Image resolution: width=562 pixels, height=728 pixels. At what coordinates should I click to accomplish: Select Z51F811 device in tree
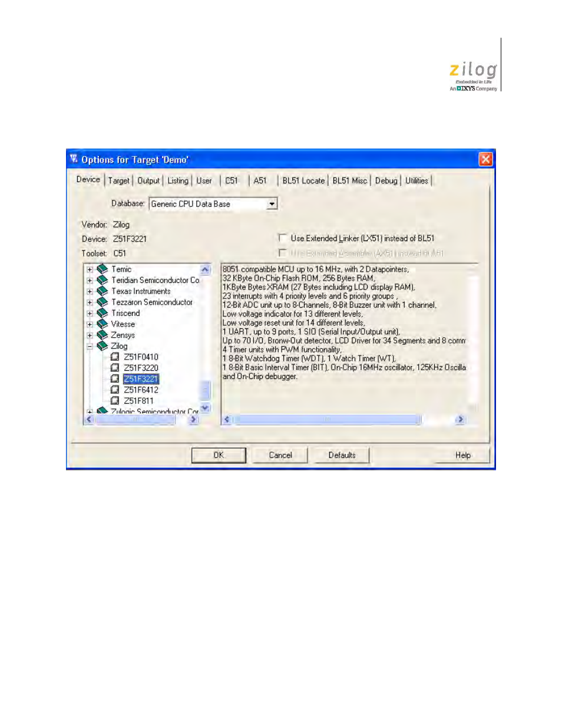[x=139, y=401]
